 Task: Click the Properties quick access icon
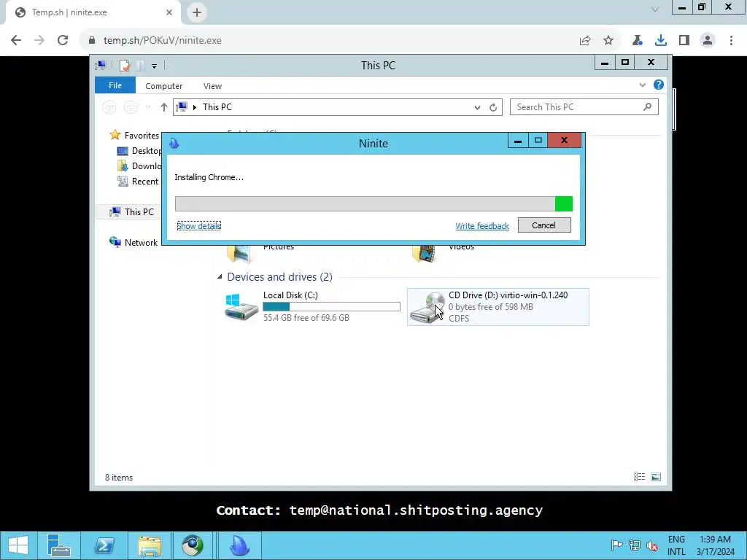point(124,66)
